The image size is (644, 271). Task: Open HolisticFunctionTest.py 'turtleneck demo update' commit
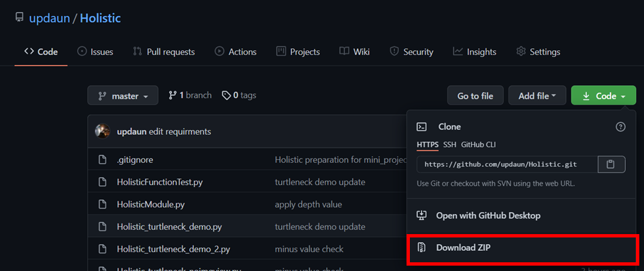320,182
